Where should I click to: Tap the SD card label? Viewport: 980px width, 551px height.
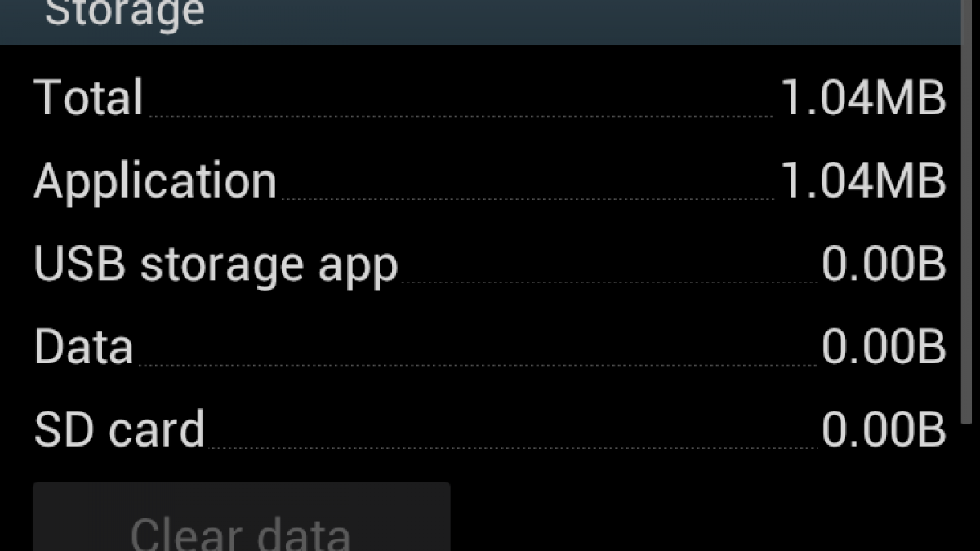coord(119,429)
